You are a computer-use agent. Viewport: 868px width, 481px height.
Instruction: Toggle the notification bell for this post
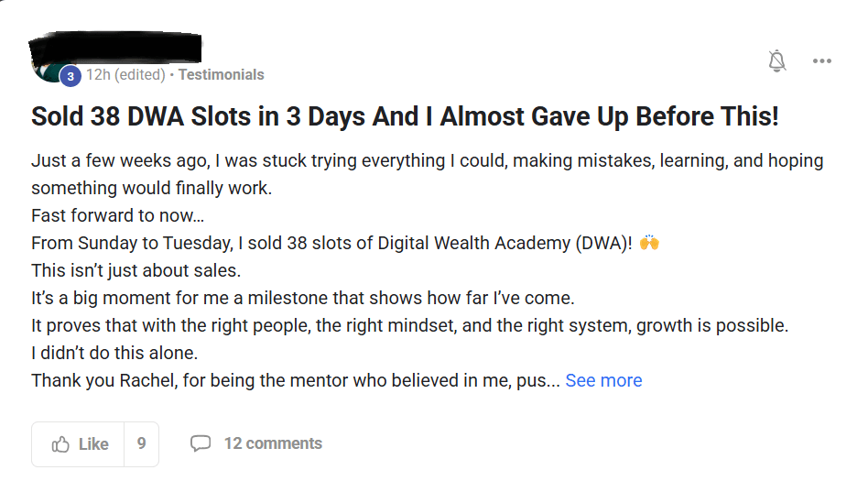point(777,61)
